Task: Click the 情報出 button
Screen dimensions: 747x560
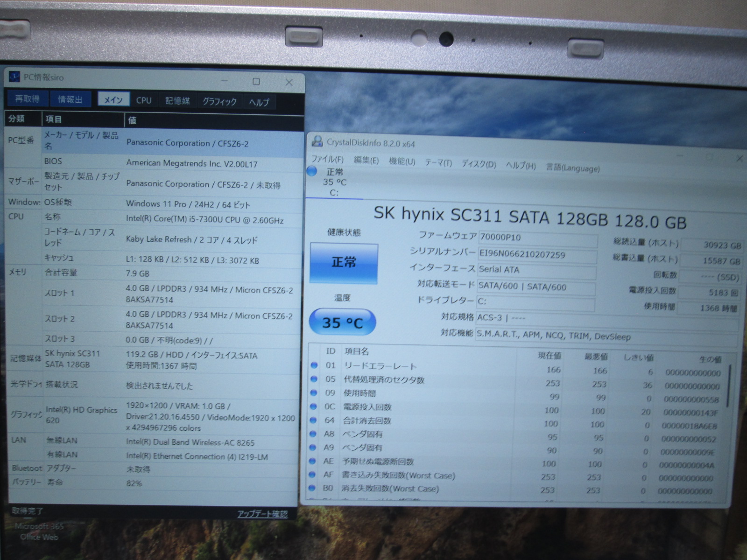Action: (x=70, y=99)
